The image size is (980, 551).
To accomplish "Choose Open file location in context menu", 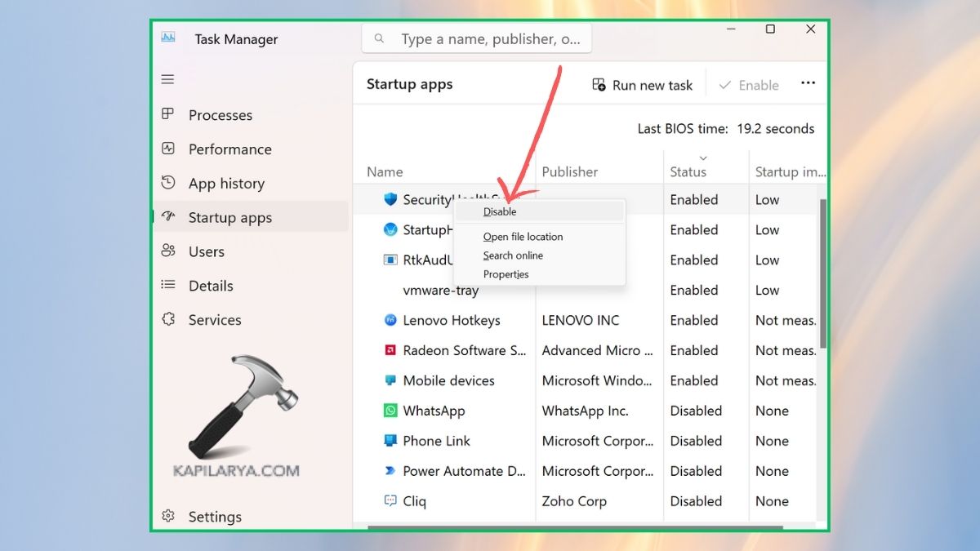I will point(539,237).
